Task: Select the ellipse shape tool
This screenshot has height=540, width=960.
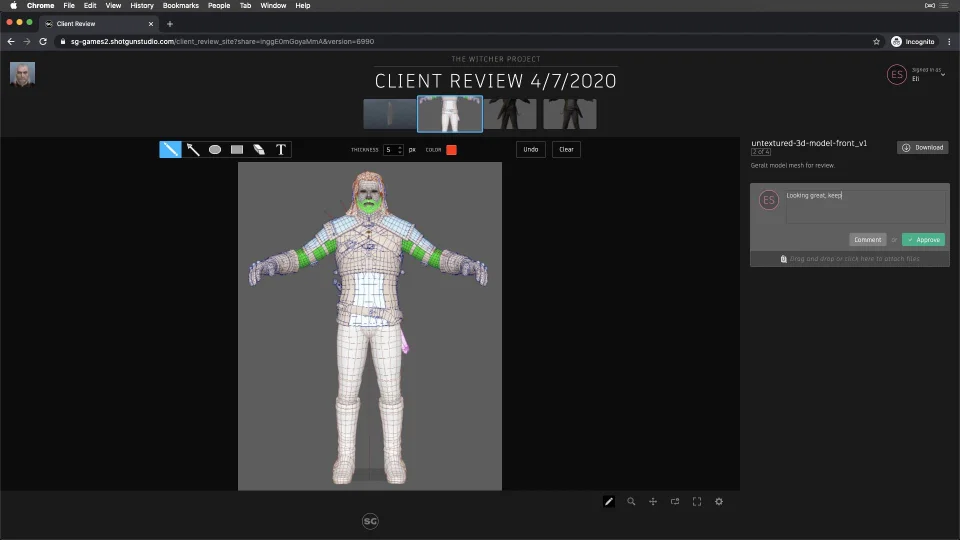Action: pos(215,149)
